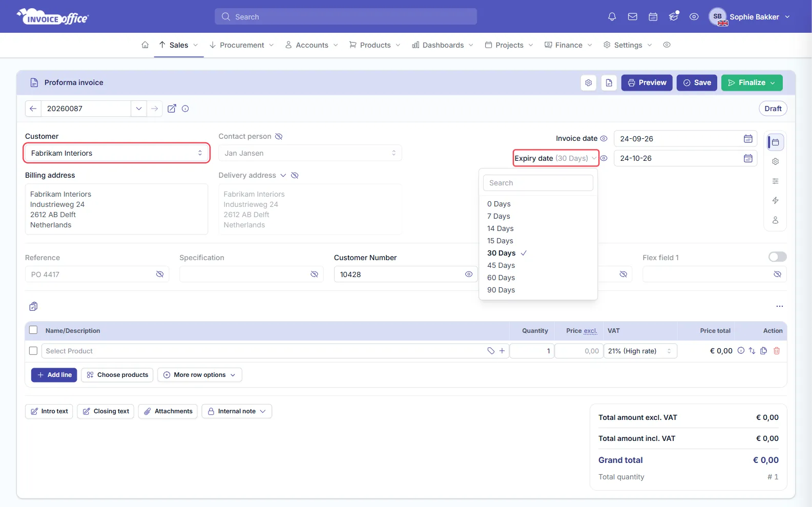Open the lightning actions icon in sidebar
The height and width of the screenshot is (507, 812).
[776, 201]
